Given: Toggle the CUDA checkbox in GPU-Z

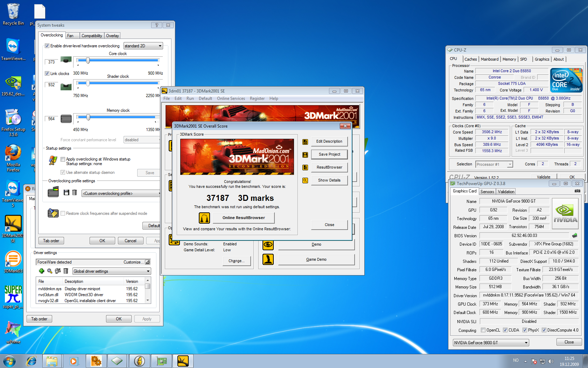Looking at the screenshot, I should pyautogui.click(x=505, y=330).
